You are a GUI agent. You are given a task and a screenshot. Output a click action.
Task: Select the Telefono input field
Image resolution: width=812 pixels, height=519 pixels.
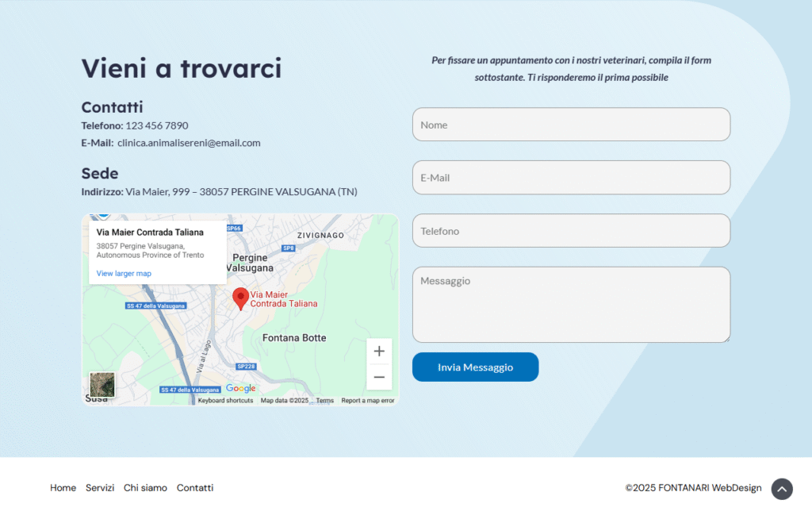(x=571, y=231)
